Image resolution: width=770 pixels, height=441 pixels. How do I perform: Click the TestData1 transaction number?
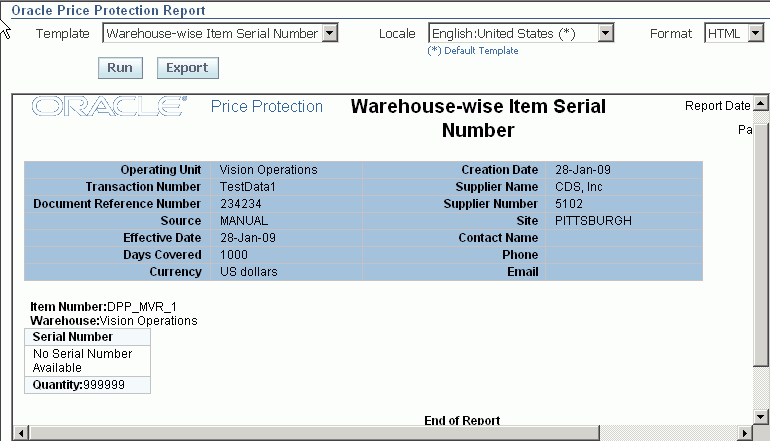click(x=248, y=187)
